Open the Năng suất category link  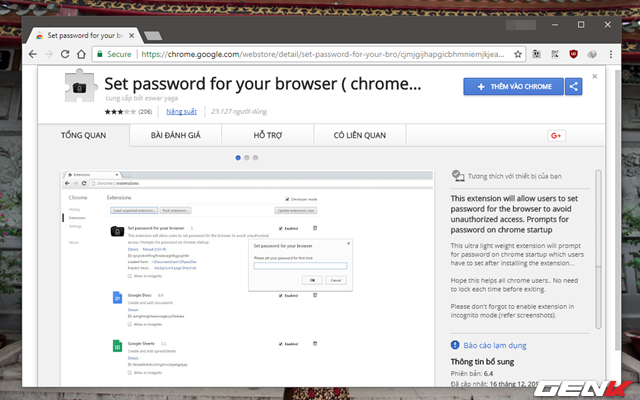181,111
